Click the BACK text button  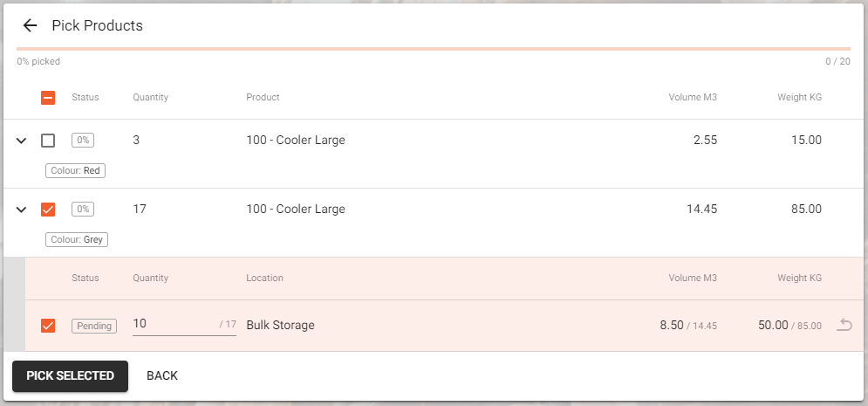[x=162, y=376]
